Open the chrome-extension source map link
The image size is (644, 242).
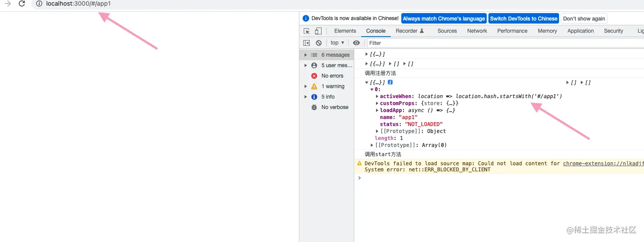pos(603,164)
